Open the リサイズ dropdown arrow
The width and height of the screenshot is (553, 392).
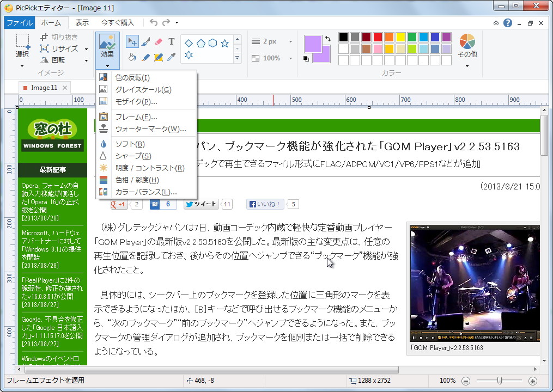tap(86, 49)
